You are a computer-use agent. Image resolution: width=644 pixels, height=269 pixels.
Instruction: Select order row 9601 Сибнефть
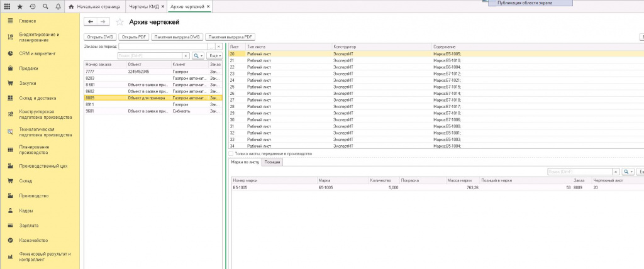tap(153, 111)
